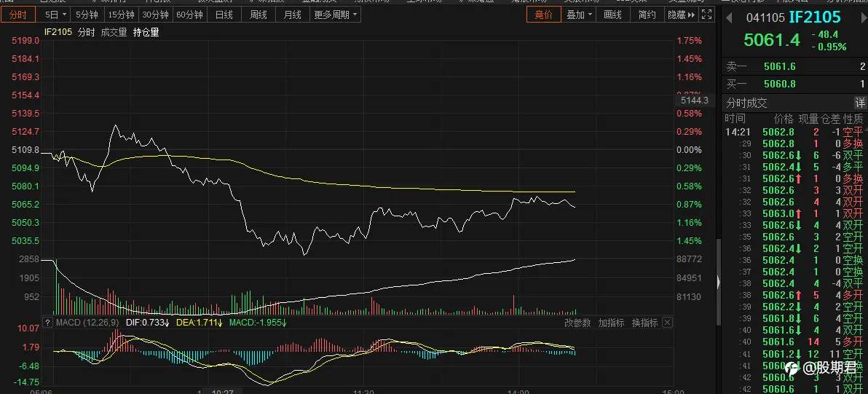Screen dimensions: 868x394
Task: Select the 持仓量 chart legend label
Action: (x=146, y=33)
